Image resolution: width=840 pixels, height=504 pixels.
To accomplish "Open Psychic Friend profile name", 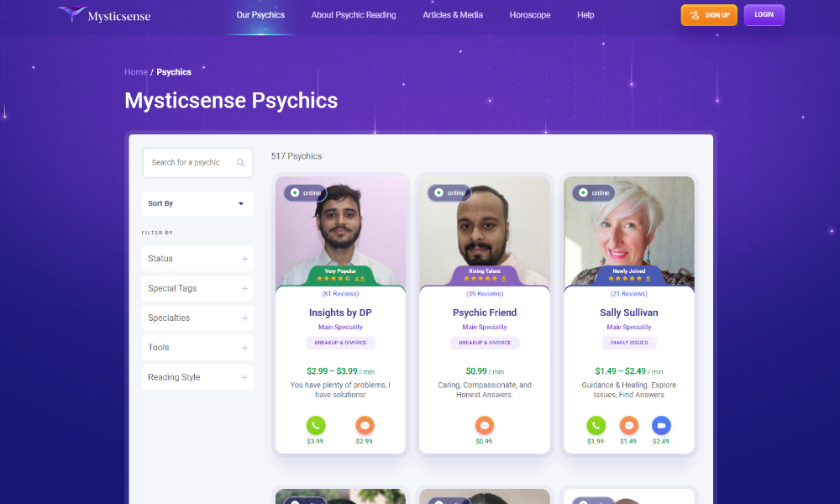I will (x=485, y=312).
